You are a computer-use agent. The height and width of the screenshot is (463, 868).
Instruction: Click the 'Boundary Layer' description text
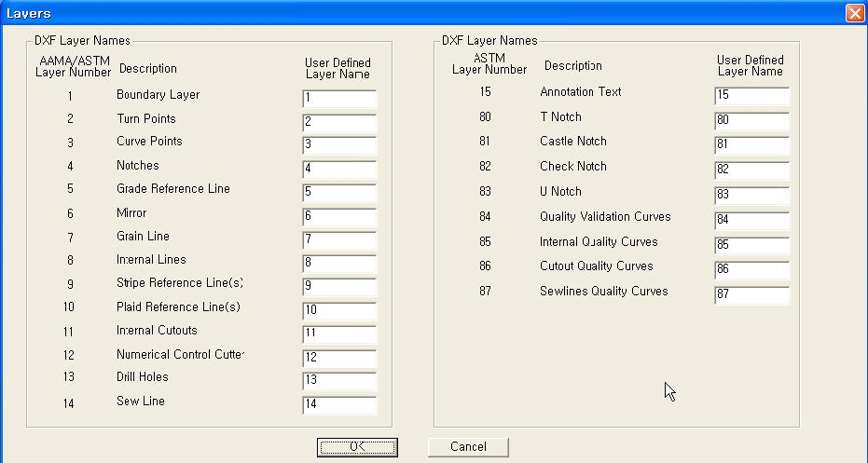coord(158,95)
